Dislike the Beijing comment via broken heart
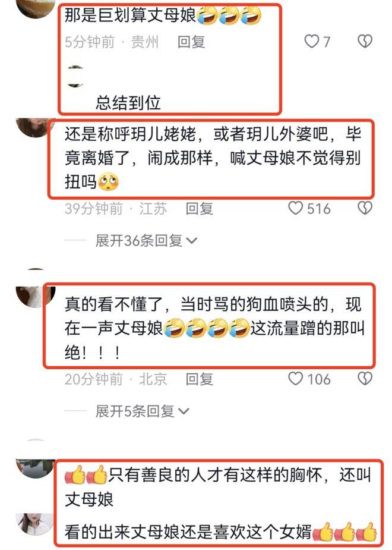The width and height of the screenshot is (392, 550). (x=365, y=379)
